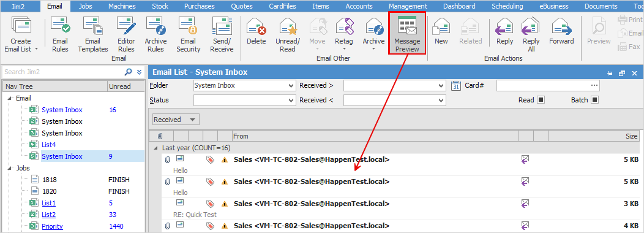
Task: Sort by the From column header
Action: 375,136
